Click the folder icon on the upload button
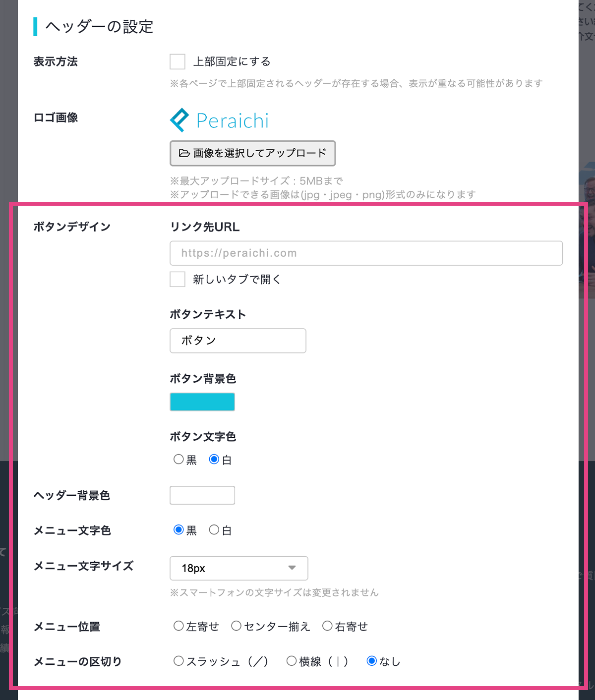The width and height of the screenshot is (595, 700). [x=184, y=153]
